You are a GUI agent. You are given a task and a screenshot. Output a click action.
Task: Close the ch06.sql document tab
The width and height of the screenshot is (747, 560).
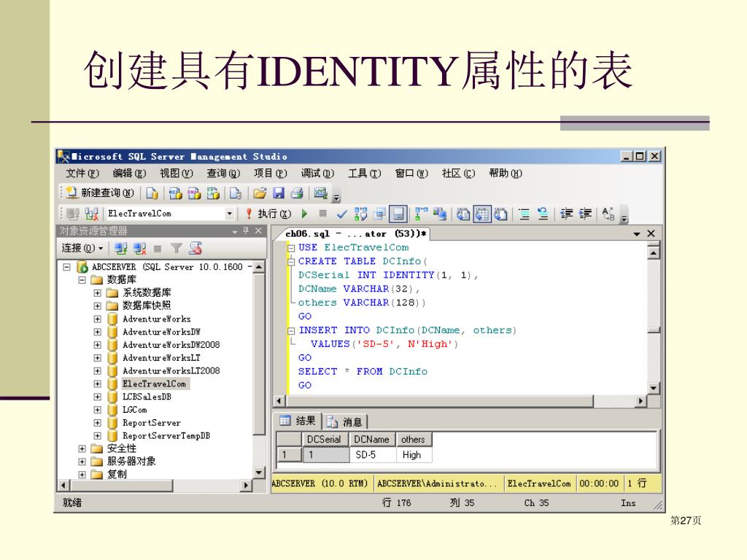pos(651,233)
